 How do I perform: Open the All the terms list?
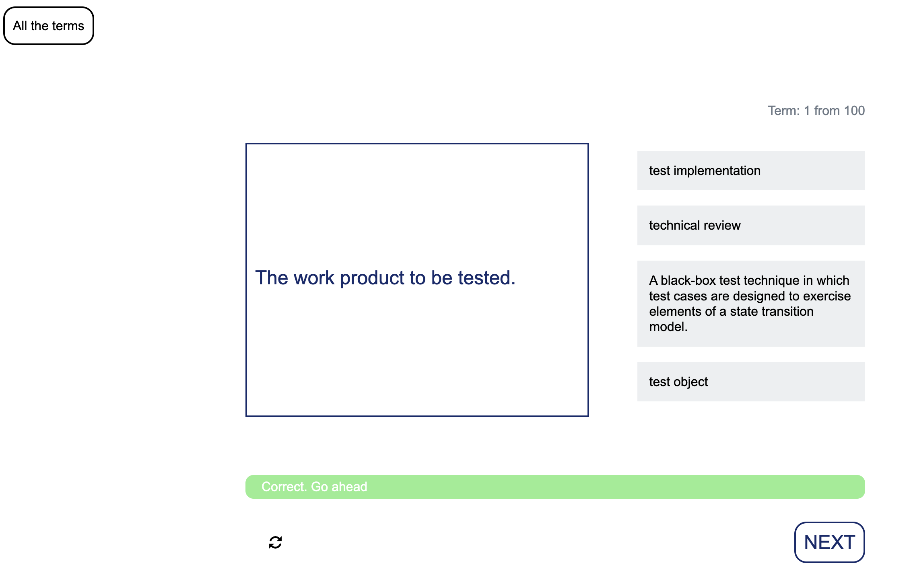[x=49, y=26]
